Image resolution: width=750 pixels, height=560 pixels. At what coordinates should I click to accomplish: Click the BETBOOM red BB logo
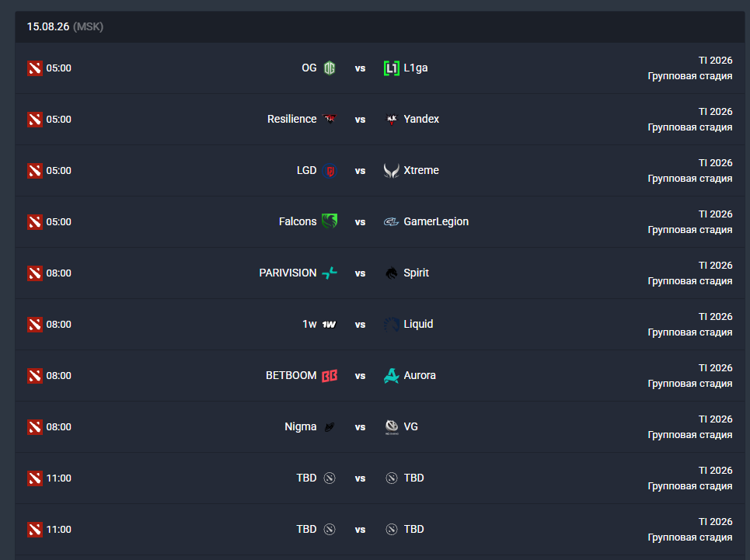point(329,376)
